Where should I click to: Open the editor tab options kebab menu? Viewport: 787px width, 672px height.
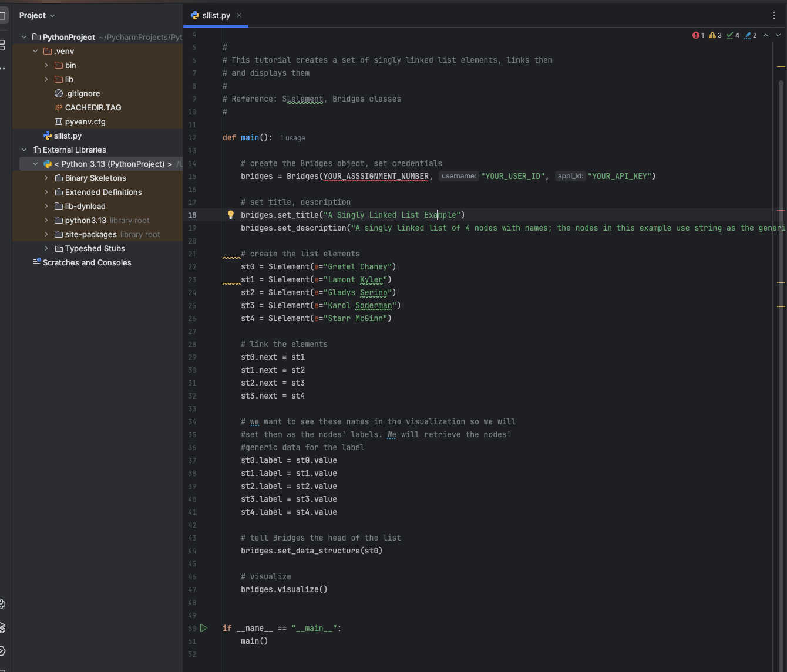pyautogui.click(x=774, y=15)
